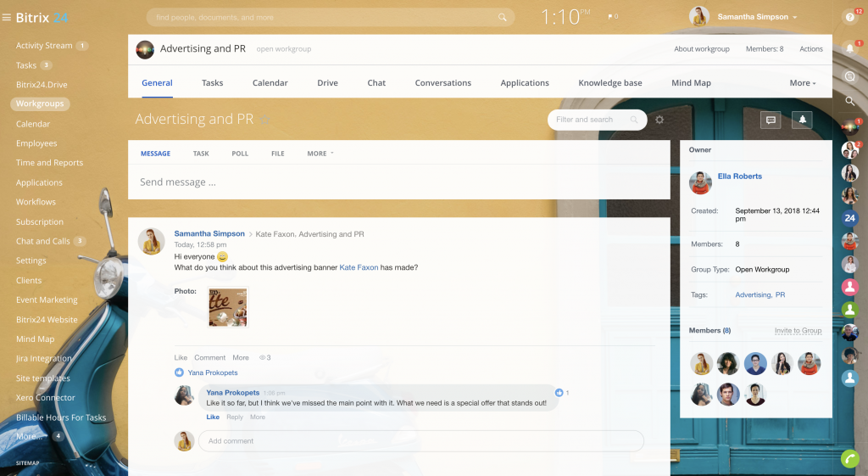
Task: Click the green phone call button
Action: (x=849, y=459)
